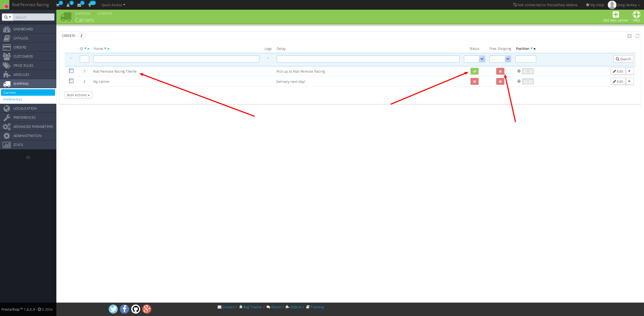Tick the checkbox for My carrier row
Image resolution: width=644 pixels, height=316 pixels.
pyautogui.click(x=71, y=81)
